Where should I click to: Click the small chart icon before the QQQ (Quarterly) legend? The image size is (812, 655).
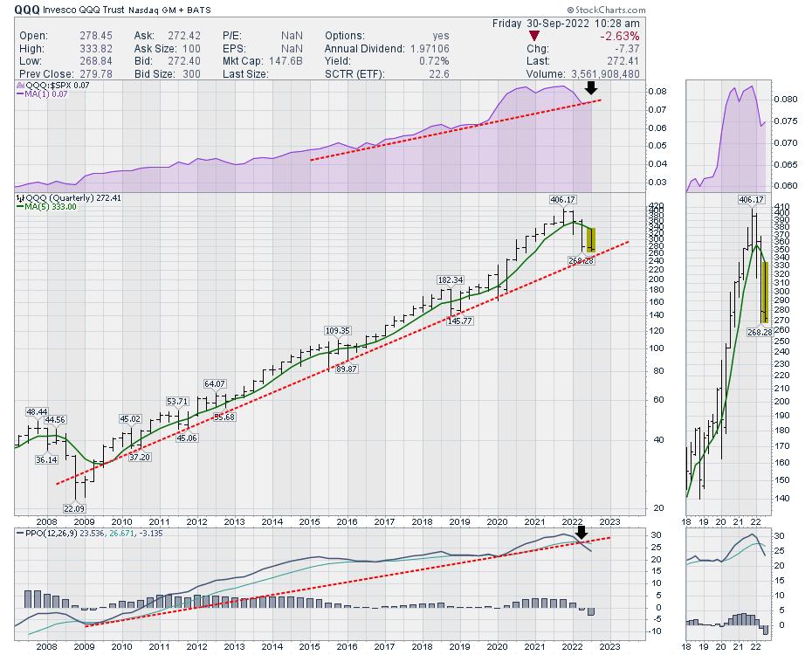pos(19,198)
